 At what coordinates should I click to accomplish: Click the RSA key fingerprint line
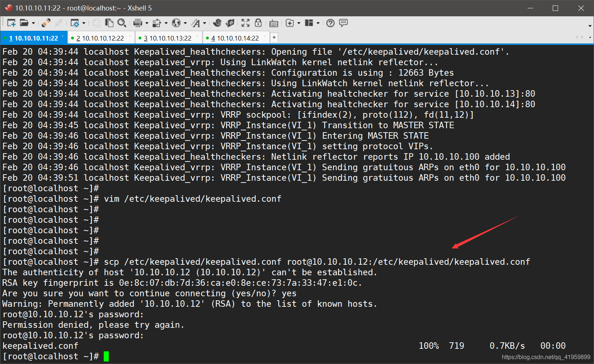pos(182,283)
